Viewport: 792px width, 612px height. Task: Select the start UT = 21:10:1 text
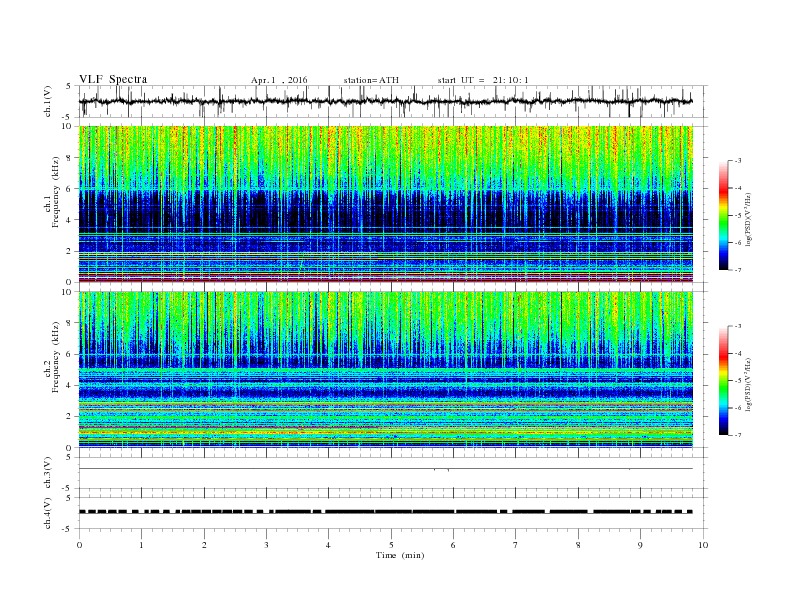coord(483,80)
